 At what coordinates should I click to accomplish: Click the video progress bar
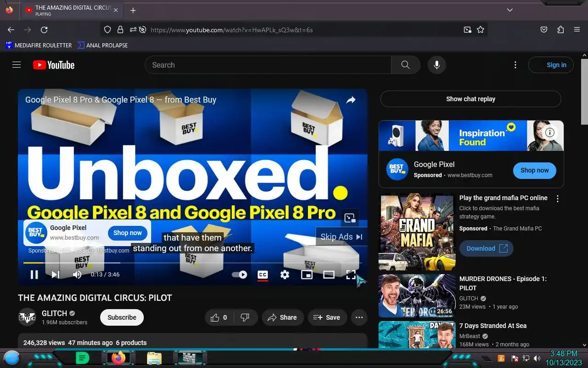[x=192, y=263]
